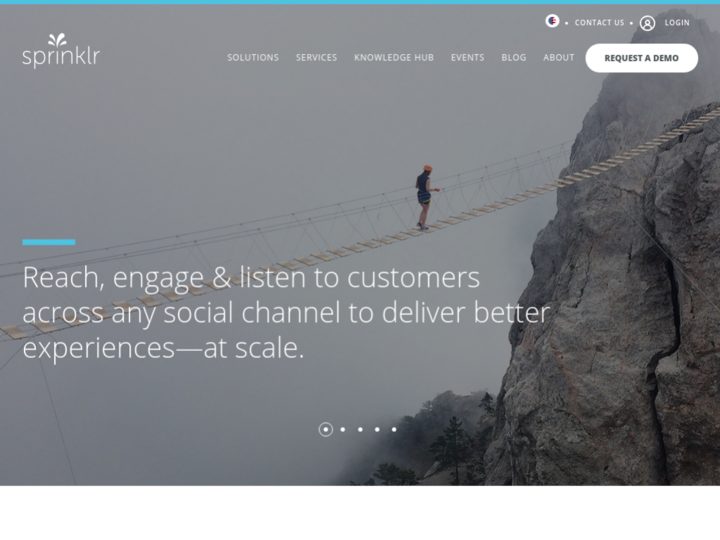Open the Blog link
Screen dimensions: 720x540
pyautogui.click(x=514, y=58)
